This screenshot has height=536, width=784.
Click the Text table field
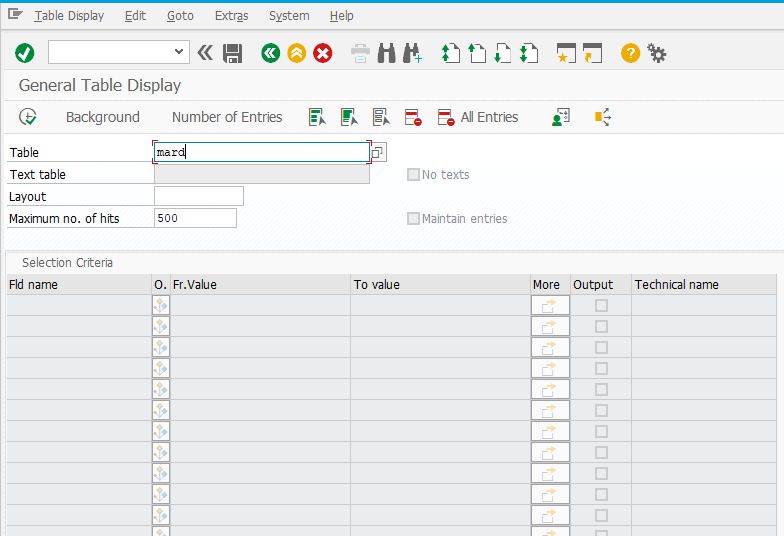point(262,174)
